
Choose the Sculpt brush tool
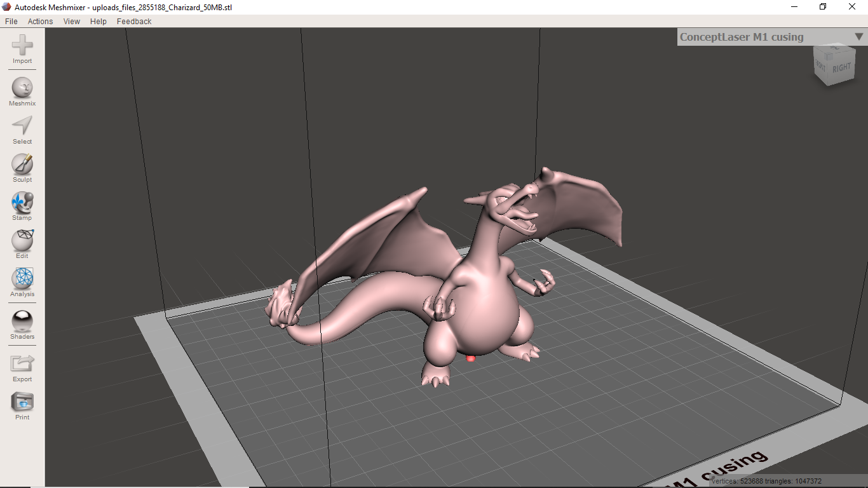tap(22, 165)
